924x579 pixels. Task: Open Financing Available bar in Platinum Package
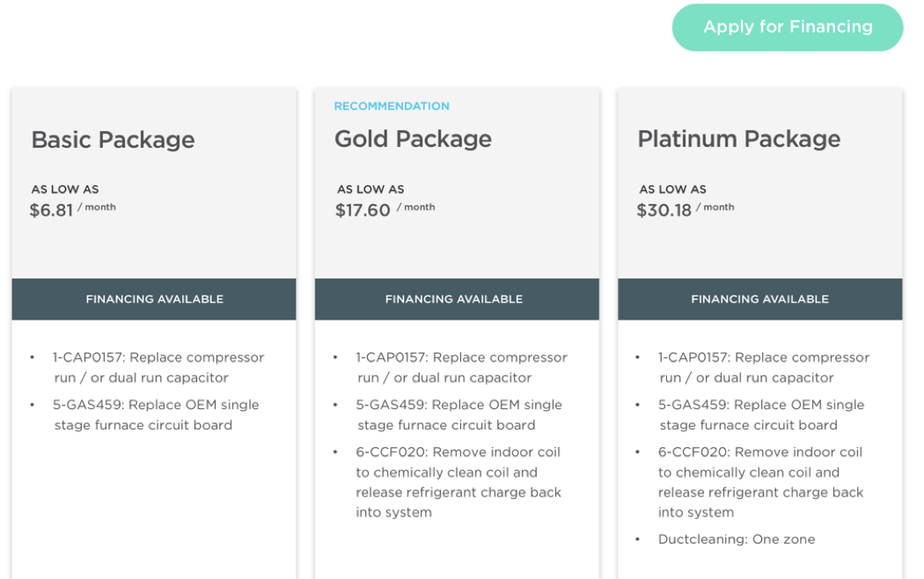click(x=759, y=299)
